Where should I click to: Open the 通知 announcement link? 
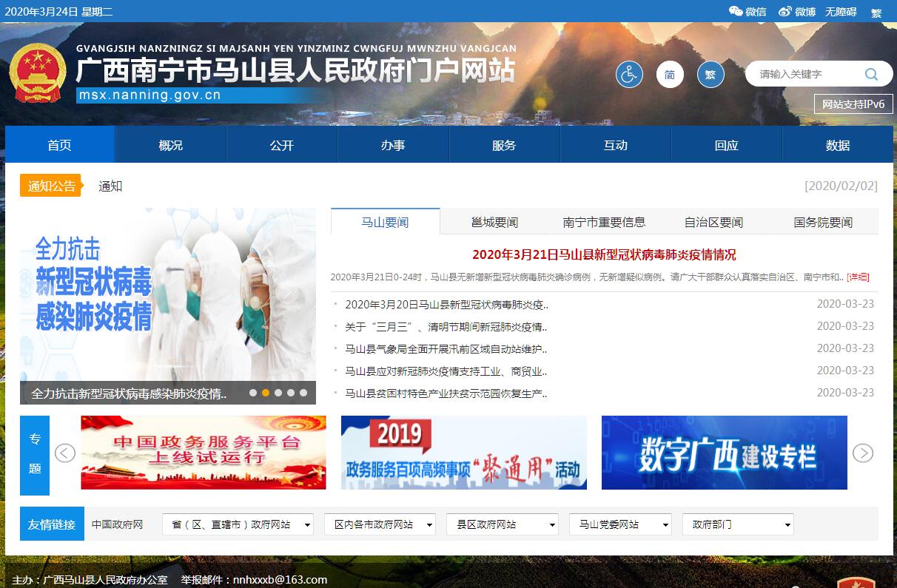click(110, 186)
